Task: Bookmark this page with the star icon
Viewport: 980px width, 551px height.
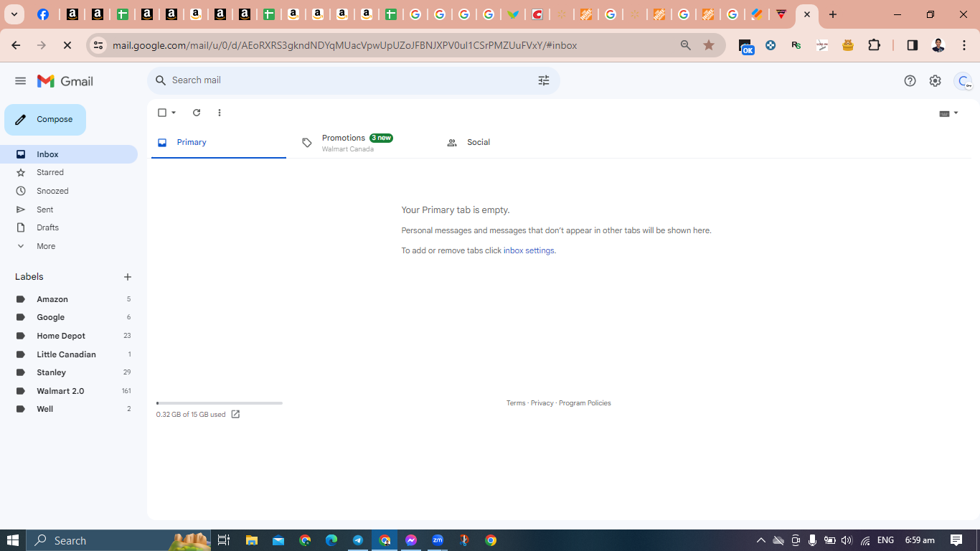Action: (x=709, y=45)
